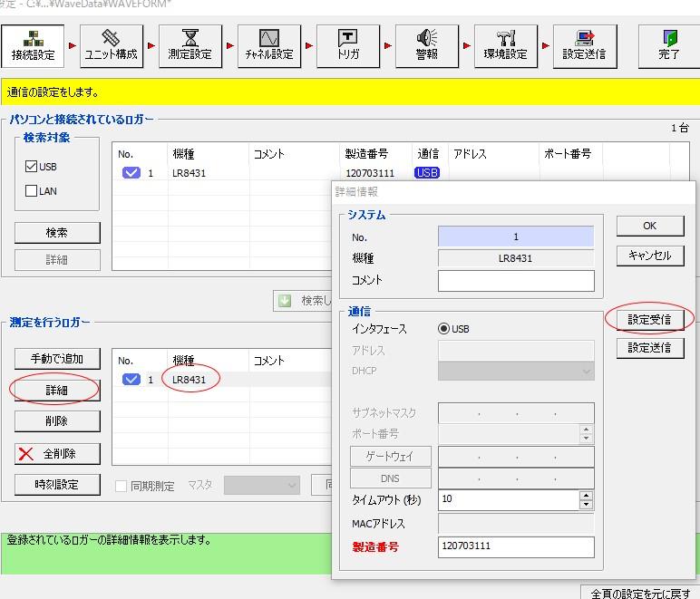The height and width of the screenshot is (599, 700).
Task: Click the MACアドレス field
Action: 516,523
